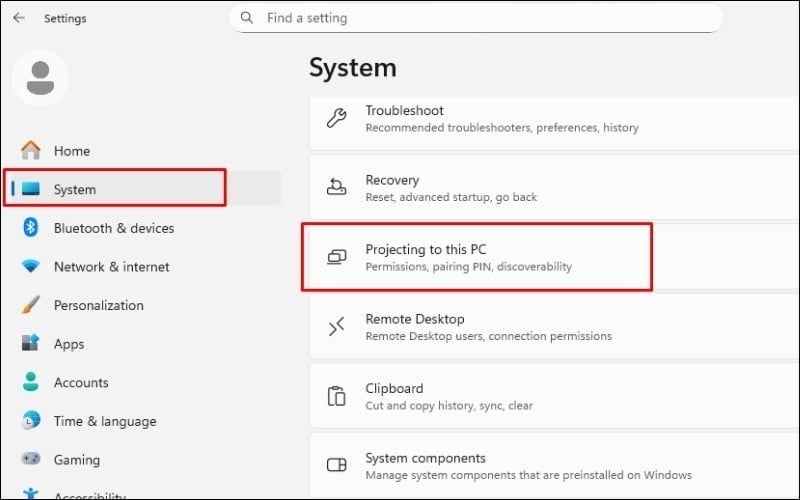Click the Projecting to this PC icon
The width and height of the screenshot is (800, 500).
(337, 257)
